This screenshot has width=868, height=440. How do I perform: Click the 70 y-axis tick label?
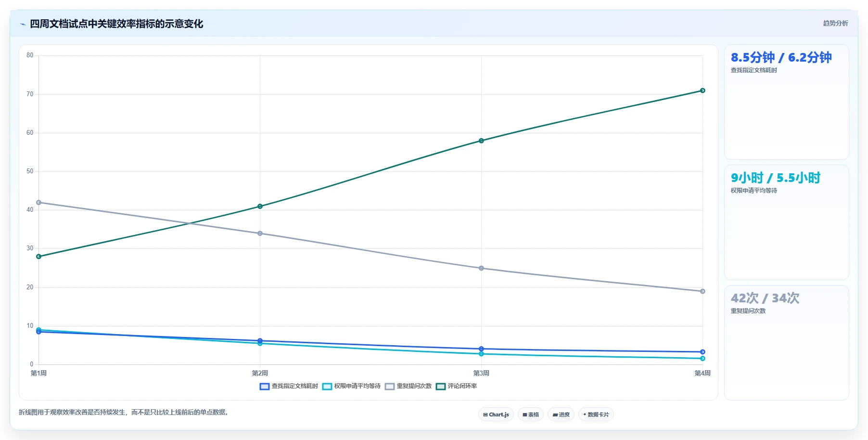30,94
